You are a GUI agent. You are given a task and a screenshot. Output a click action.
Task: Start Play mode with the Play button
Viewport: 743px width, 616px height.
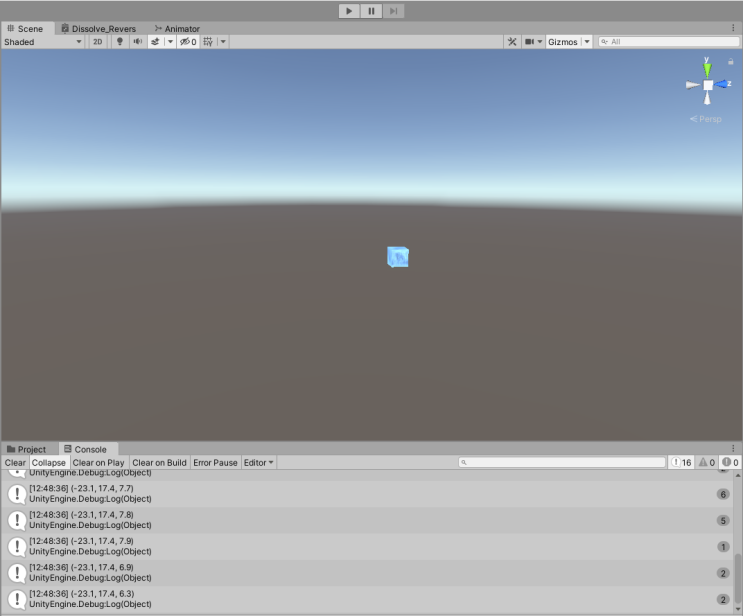coord(349,11)
